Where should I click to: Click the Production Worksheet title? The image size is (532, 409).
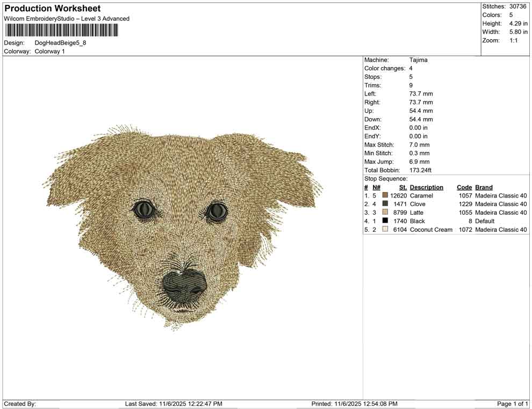(x=53, y=9)
